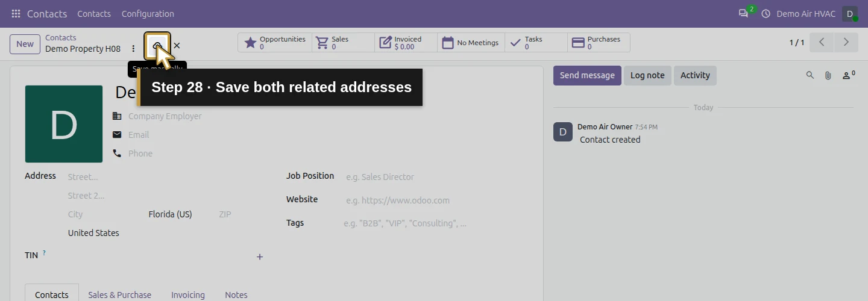
Task: Click the Log note button
Action: click(x=647, y=75)
